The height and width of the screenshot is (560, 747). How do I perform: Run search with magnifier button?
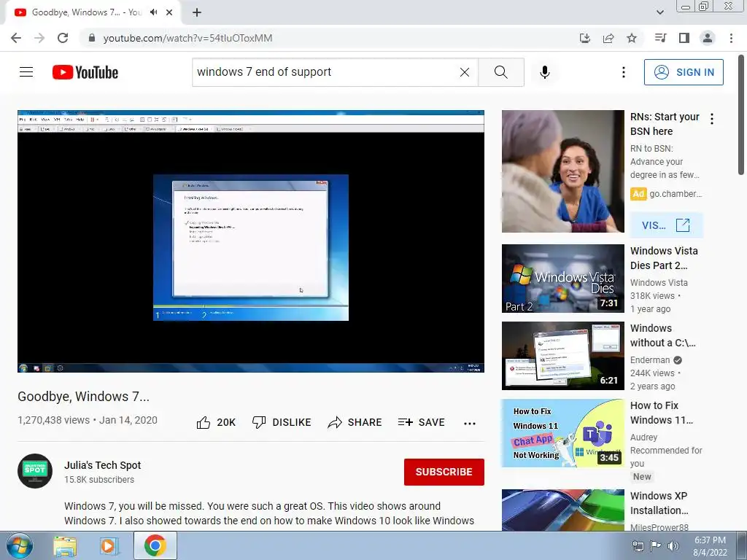tap(501, 72)
